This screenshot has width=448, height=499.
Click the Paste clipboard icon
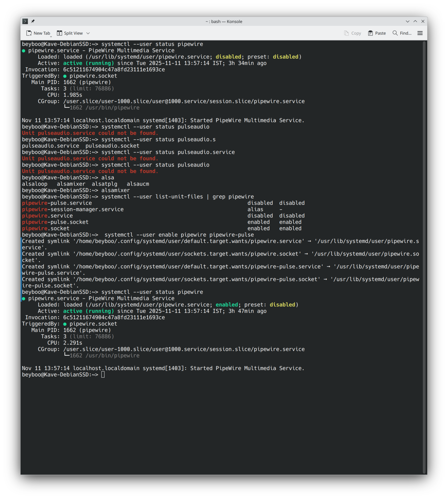[x=370, y=33]
